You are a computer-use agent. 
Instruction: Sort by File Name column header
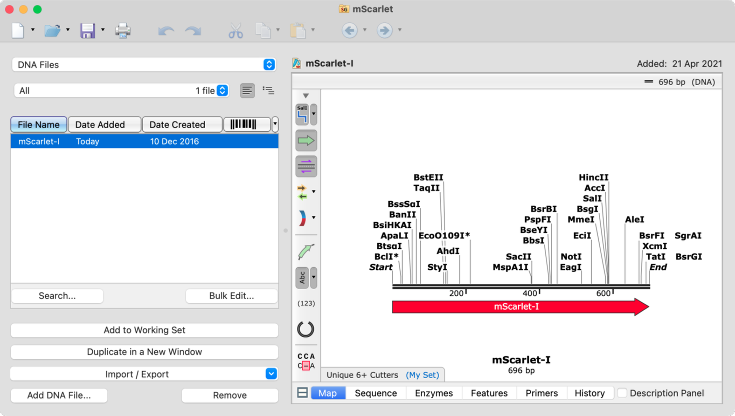pos(38,124)
